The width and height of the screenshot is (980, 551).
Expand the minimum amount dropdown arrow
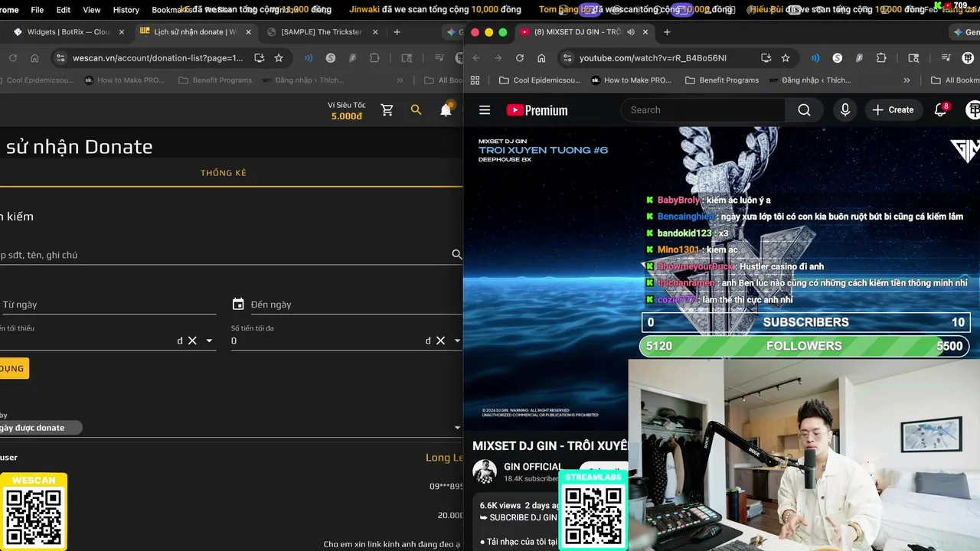point(209,341)
